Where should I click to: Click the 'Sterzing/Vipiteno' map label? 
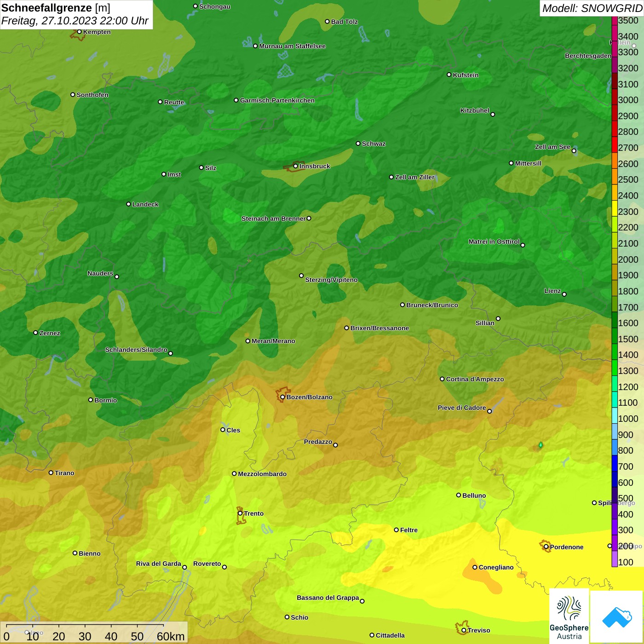point(331,280)
